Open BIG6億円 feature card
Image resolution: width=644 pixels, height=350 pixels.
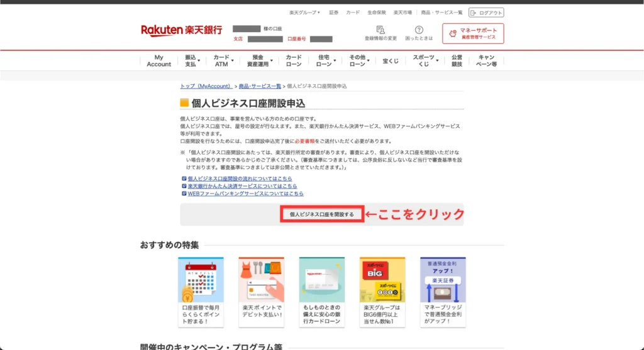[382, 292]
